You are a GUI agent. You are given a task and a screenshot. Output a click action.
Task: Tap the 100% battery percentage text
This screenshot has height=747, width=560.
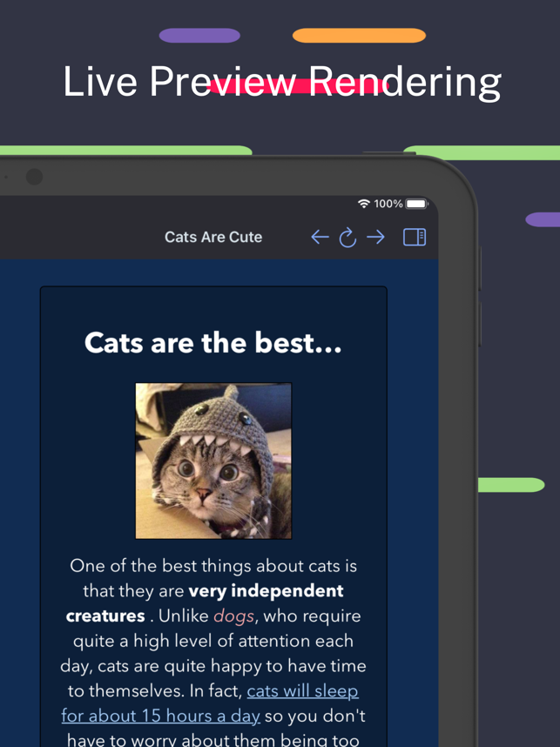click(388, 204)
